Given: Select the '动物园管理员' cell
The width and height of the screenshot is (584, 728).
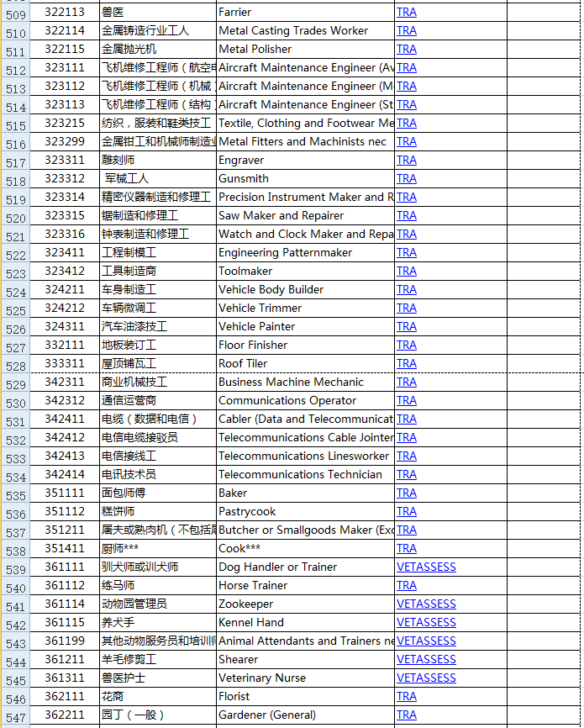Looking at the screenshot, I should (x=158, y=604).
